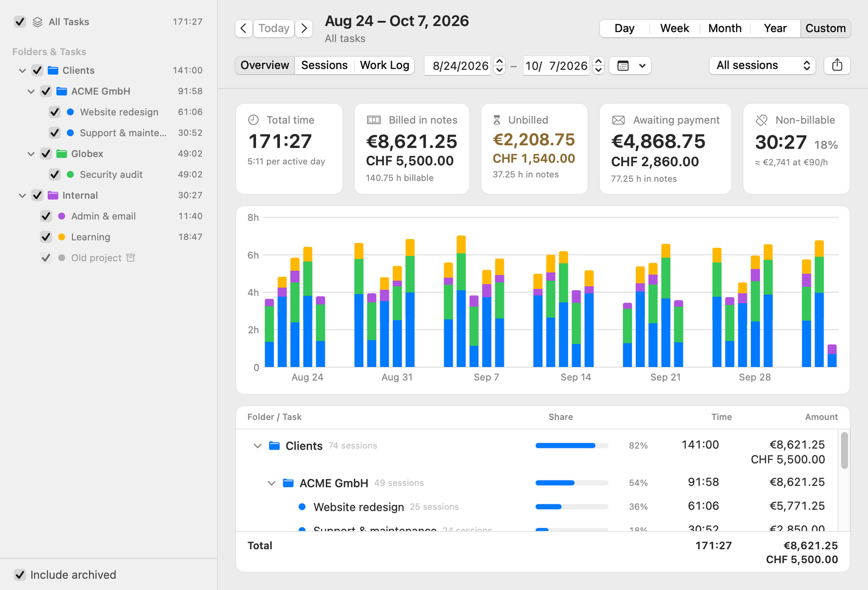Click the green dot next to Security audit
The height and width of the screenshot is (590, 868).
point(70,175)
